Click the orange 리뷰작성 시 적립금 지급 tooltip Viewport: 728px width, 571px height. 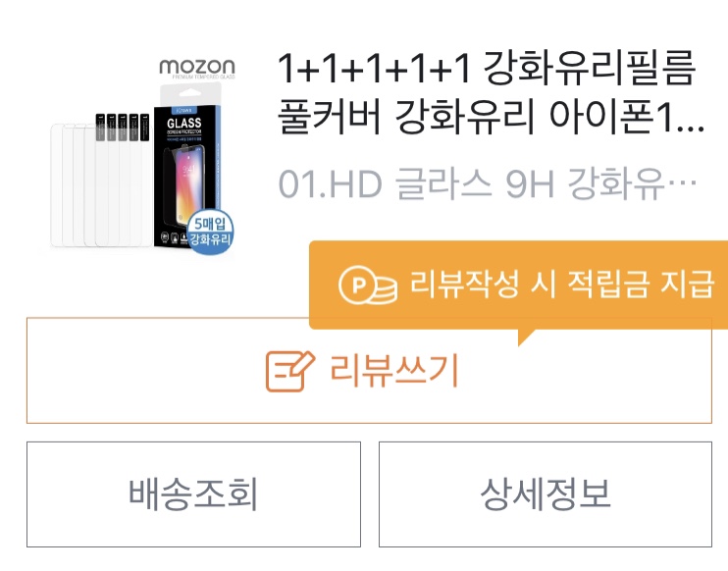pyautogui.click(x=519, y=285)
